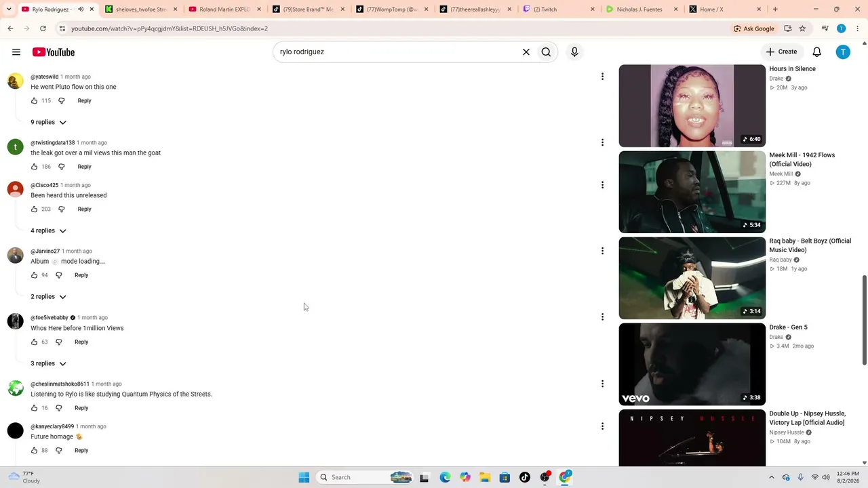
Task: Click Ask Google in the address bar
Action: pos(753,28)
